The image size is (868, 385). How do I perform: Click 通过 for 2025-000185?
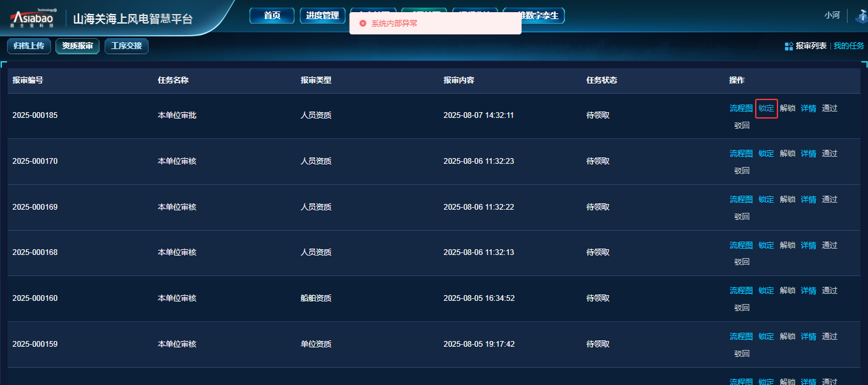click(x=830, y=108)
